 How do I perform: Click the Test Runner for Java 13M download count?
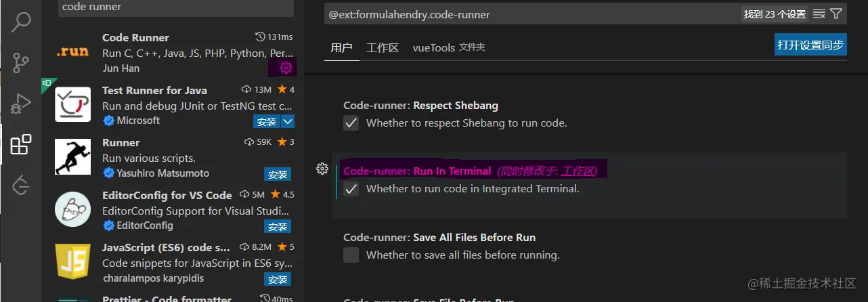(257, 89)
